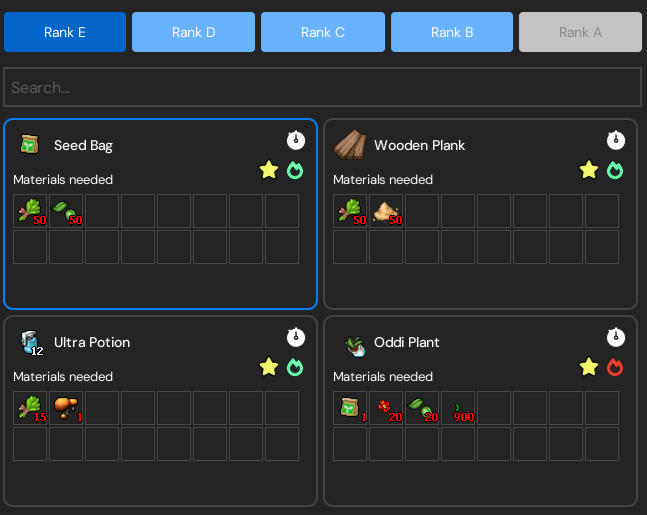Click the red flower material in Oddi Plant

[386, 408]
